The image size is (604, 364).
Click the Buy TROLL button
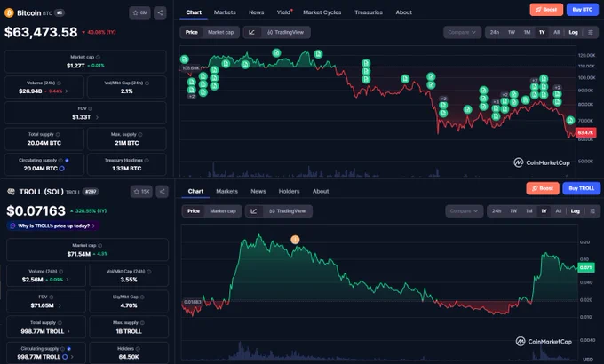(581, 188)
